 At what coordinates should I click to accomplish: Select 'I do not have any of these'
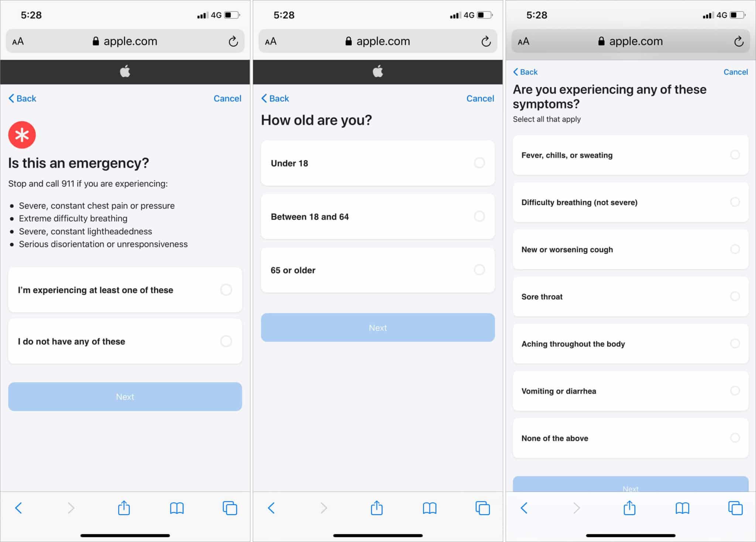126,341
